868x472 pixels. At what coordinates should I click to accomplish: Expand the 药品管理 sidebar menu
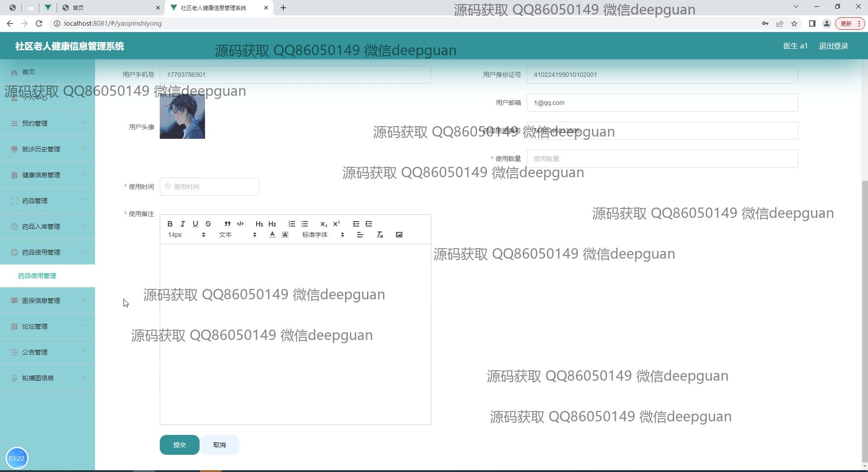[48, 201]
